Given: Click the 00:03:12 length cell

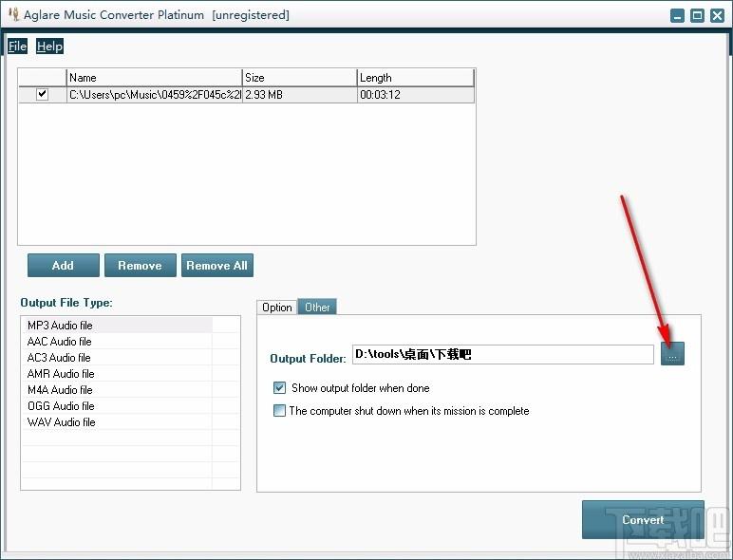Looking at the screenshot, I should tap(416, 95).
